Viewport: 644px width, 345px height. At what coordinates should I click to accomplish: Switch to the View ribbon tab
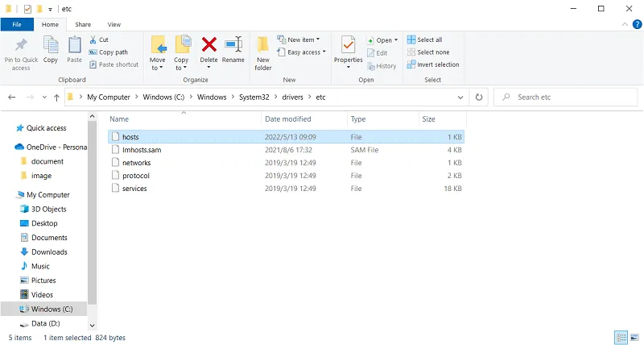pyautogui.click(x=114, y=25)
